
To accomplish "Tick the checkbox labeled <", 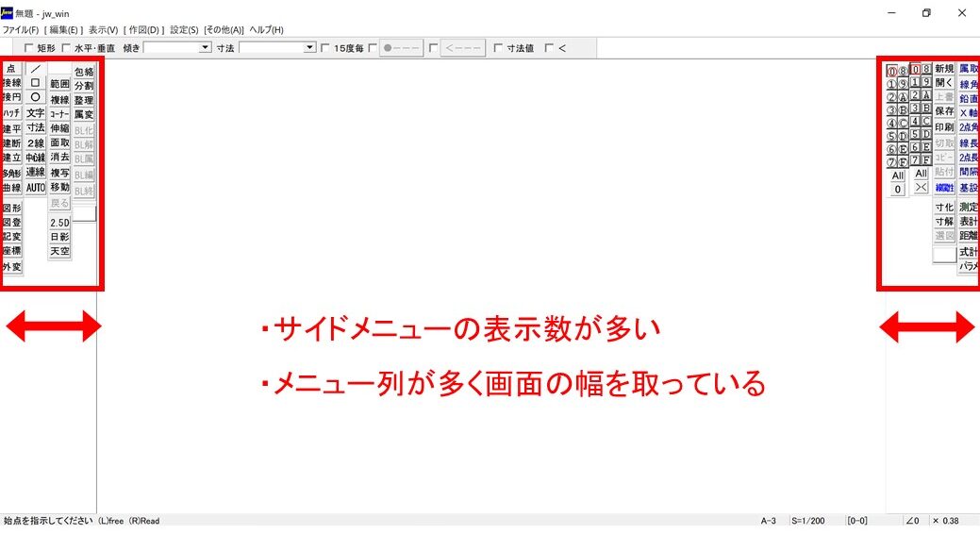I will click(549, 48).
